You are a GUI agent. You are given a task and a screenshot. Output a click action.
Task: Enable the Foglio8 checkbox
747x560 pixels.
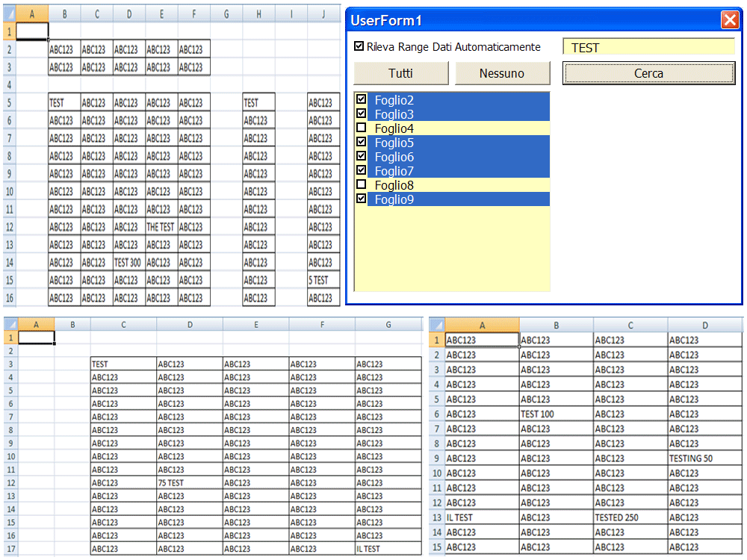click(362, 184)
